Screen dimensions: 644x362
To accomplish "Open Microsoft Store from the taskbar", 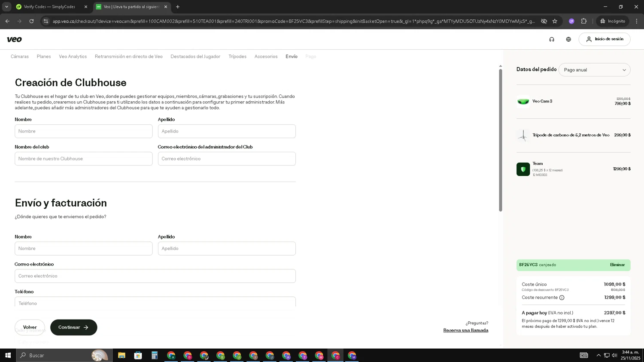I will pyautogui.click(x=138, y=355).
